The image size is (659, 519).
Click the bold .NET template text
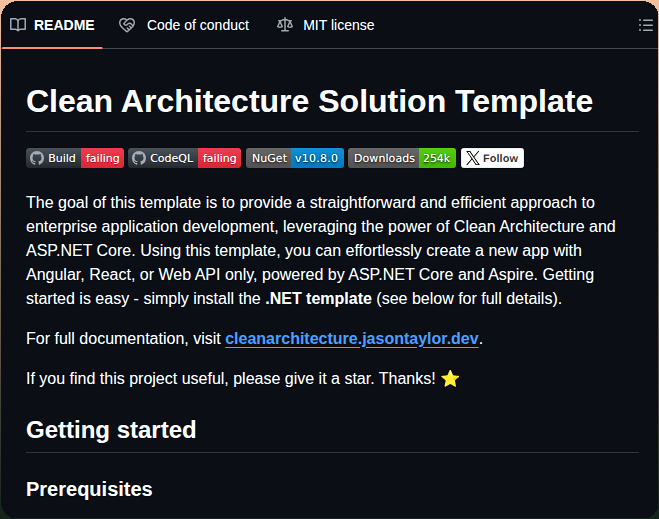click(319, 299)
